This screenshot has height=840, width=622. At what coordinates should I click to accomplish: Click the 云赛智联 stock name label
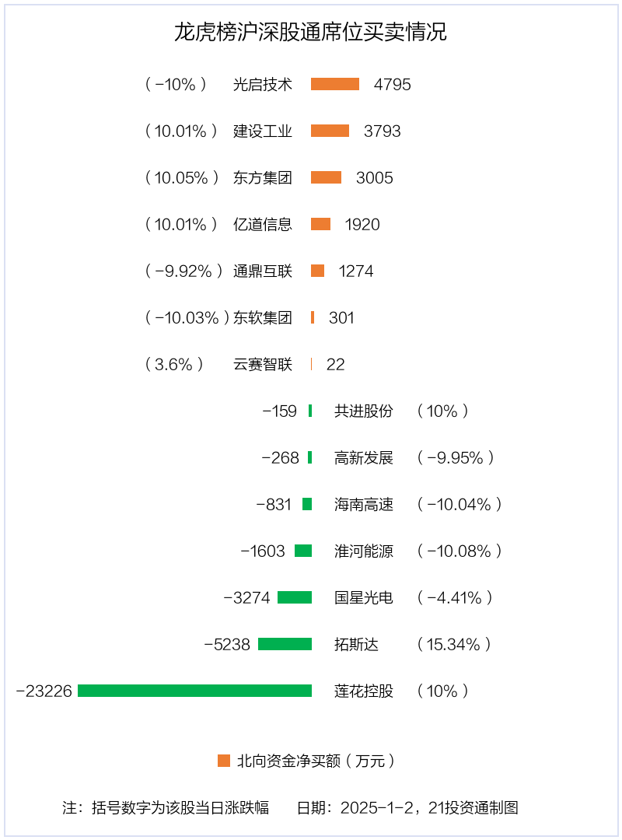click(263, 365)
